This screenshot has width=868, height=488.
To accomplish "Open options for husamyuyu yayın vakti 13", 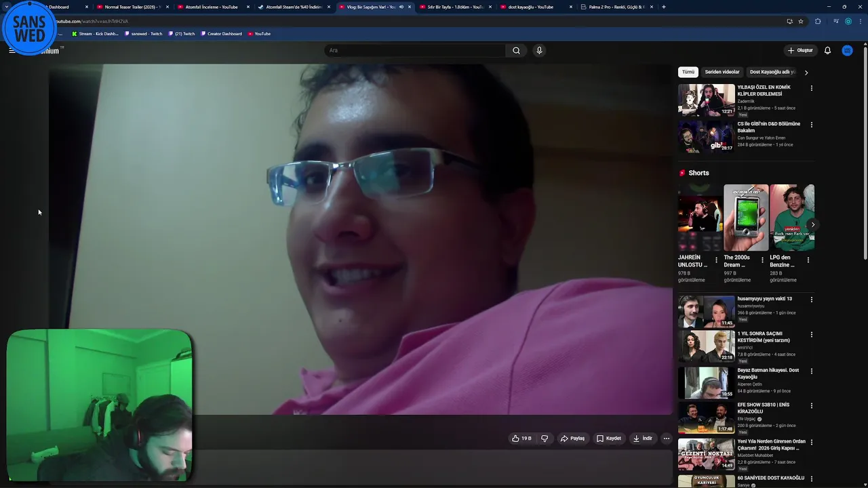I will [811, 300].
